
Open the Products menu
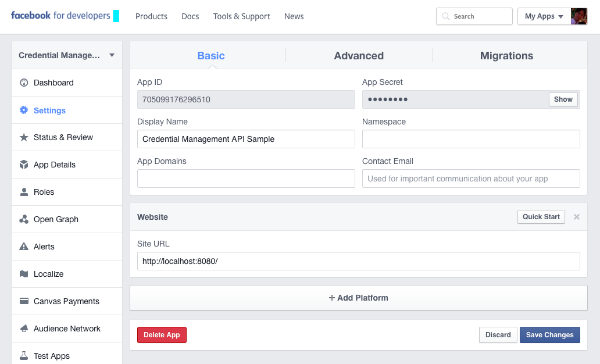tap(151, 16)
